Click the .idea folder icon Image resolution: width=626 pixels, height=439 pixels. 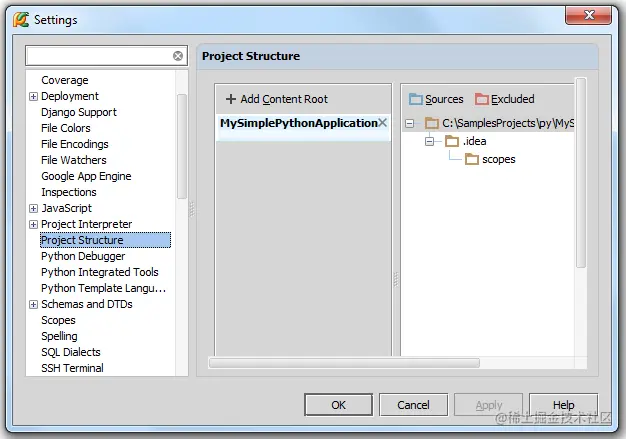click(x=452, y=141)
